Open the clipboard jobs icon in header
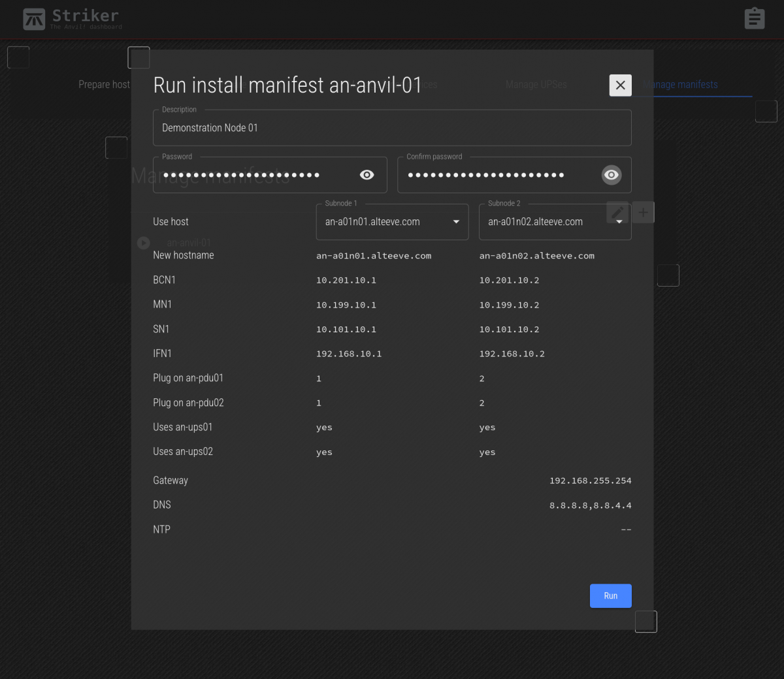The image size is (784, 679). coord(754,18)
